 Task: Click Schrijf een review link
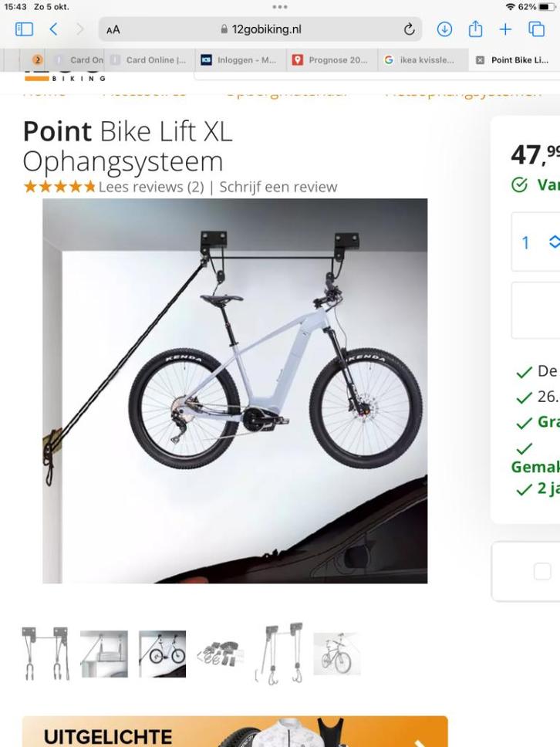click(278, 187)
